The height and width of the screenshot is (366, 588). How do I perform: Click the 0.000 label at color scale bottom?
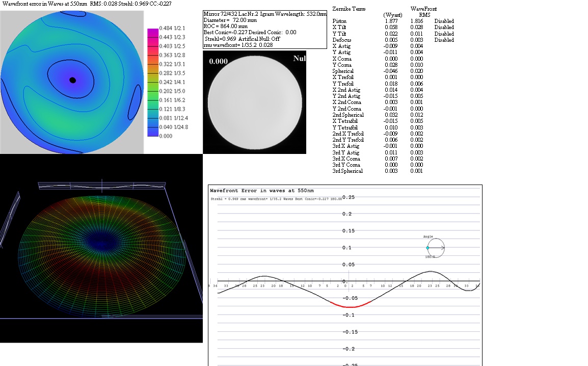tap(166, 136)
